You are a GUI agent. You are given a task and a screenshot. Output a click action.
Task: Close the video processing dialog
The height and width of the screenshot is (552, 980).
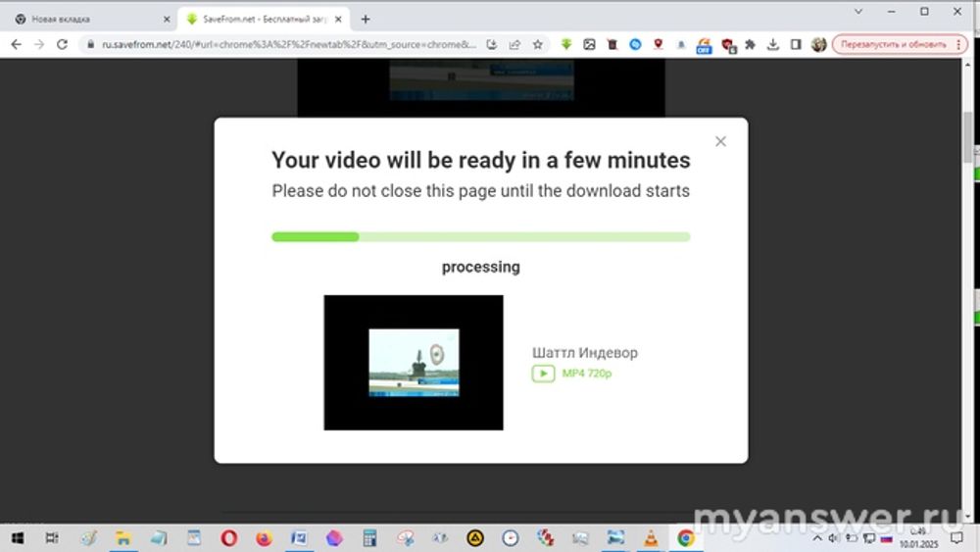[x=720, y=141]
